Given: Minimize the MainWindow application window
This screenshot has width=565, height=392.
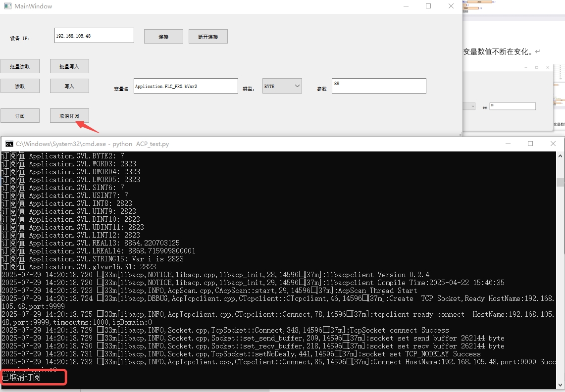Looking at the screenshot, I should [x=406, y=6].
